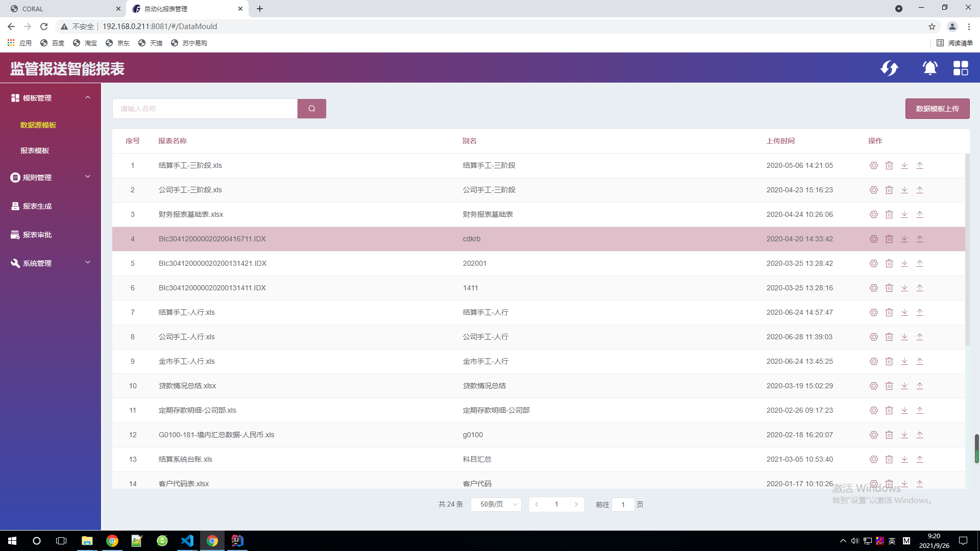The width and height of the screenshot is (980, 551).
Task: Download the 财务报表基础表.xlsx template
Action: pyautogui.click(x=904, y=214)
